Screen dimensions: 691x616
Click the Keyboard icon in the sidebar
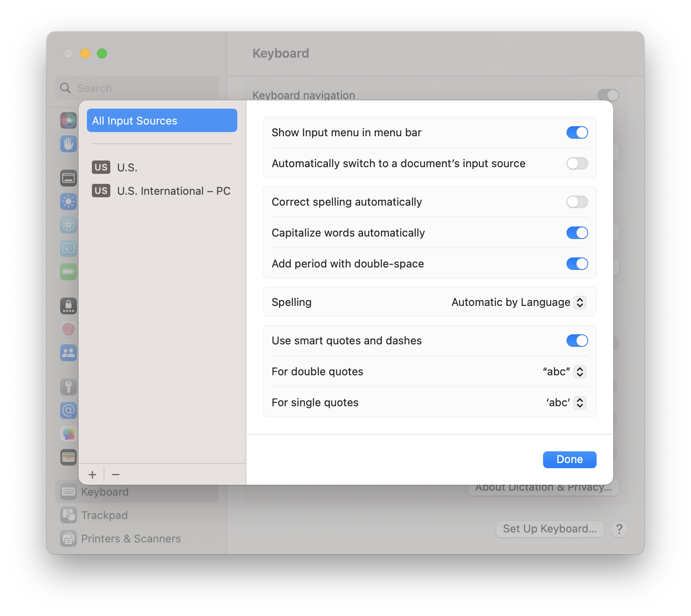(x=69, y=492)
